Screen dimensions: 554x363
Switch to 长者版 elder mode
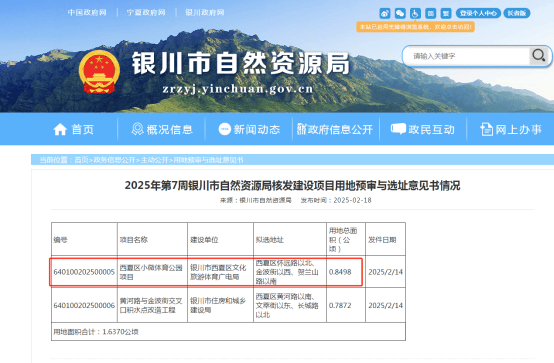pos(517,13)
